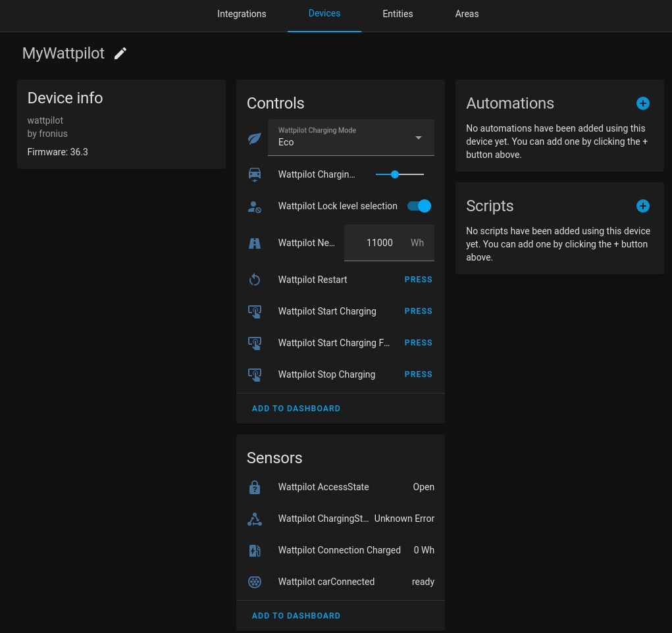Click the car icon next to Wattpilot Chargin...

point(255,174)
